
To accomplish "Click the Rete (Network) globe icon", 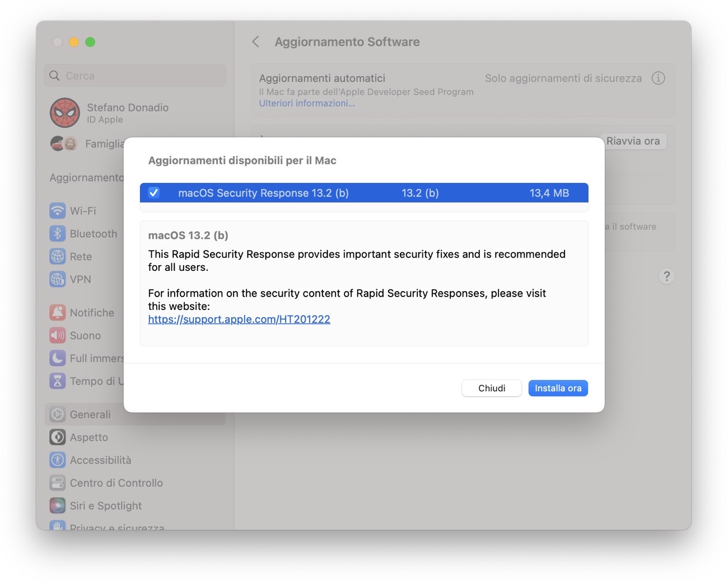I will point(58,256).
